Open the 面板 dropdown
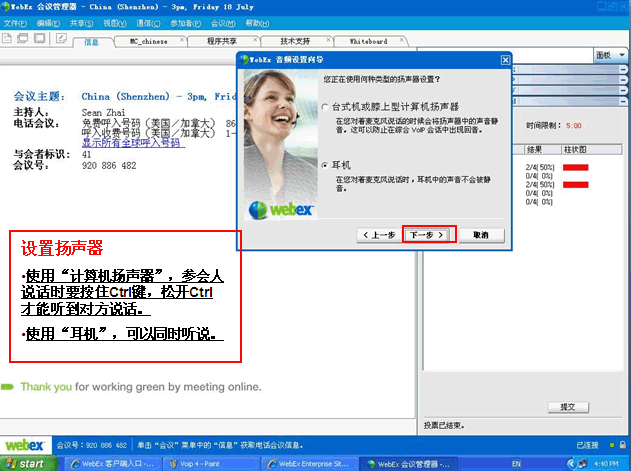This screenshot has width=631, height=471. coord(610,55)
